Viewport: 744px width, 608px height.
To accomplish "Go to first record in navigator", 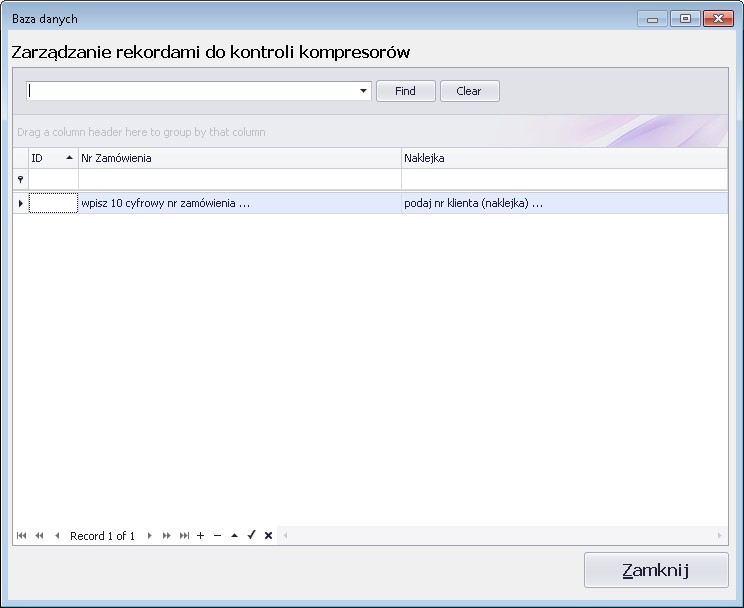I will 21,536.
